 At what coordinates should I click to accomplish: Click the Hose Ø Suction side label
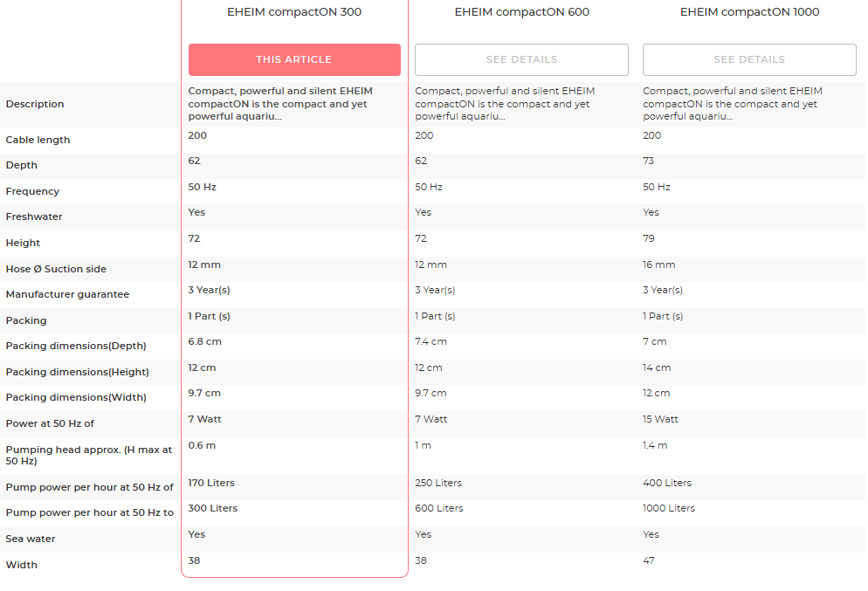(56, 269)
